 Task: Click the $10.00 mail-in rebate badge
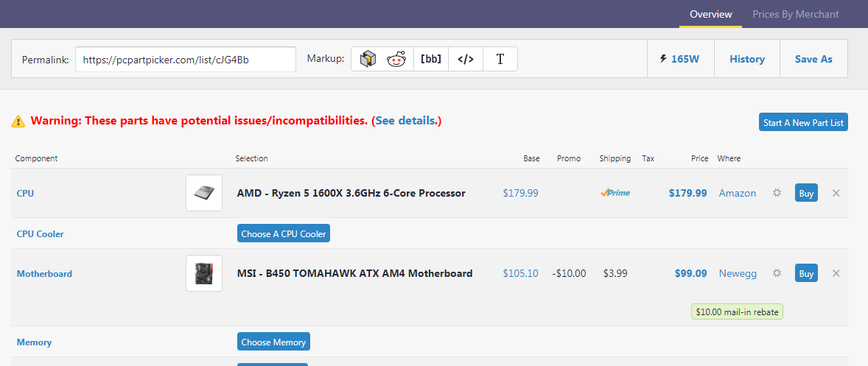(737, 312)
